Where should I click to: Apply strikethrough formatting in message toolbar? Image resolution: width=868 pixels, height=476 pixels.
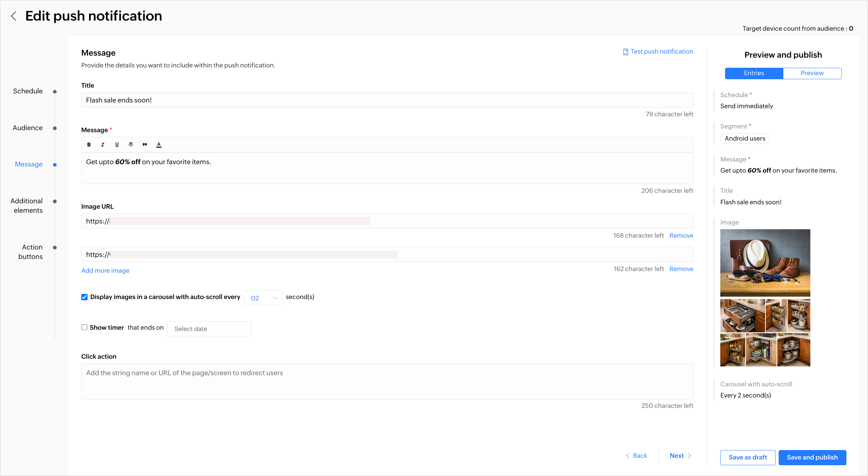point(131,145)
